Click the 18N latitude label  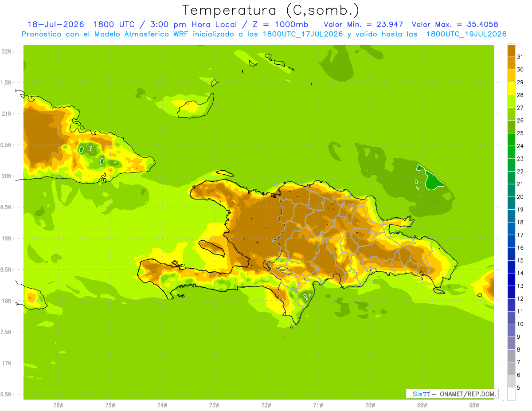click(6, 301)
